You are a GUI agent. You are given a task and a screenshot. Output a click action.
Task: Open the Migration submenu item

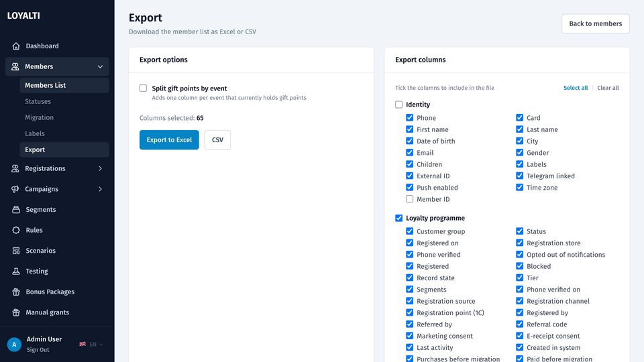64,117
